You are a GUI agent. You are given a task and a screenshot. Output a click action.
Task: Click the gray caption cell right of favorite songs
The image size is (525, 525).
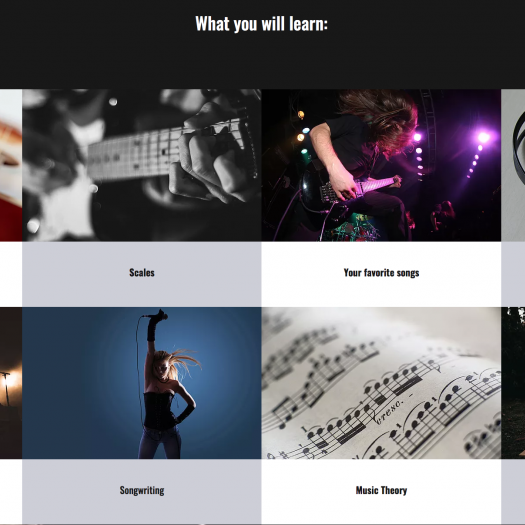coord(513,274)
